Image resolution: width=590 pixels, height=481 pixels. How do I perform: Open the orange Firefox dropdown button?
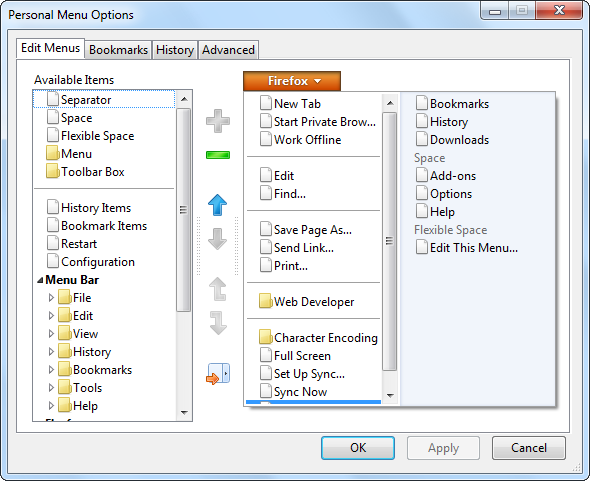[x=292, y=81]
